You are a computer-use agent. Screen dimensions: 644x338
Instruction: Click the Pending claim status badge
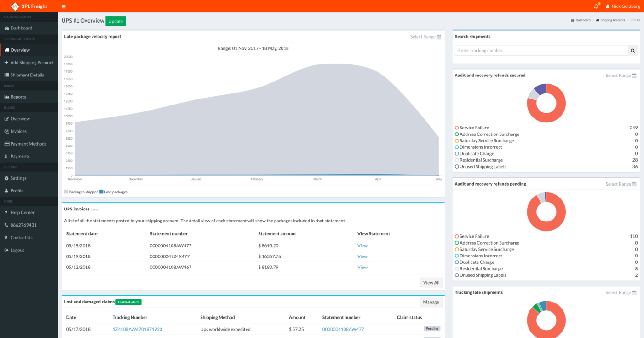tap(432, 329)
